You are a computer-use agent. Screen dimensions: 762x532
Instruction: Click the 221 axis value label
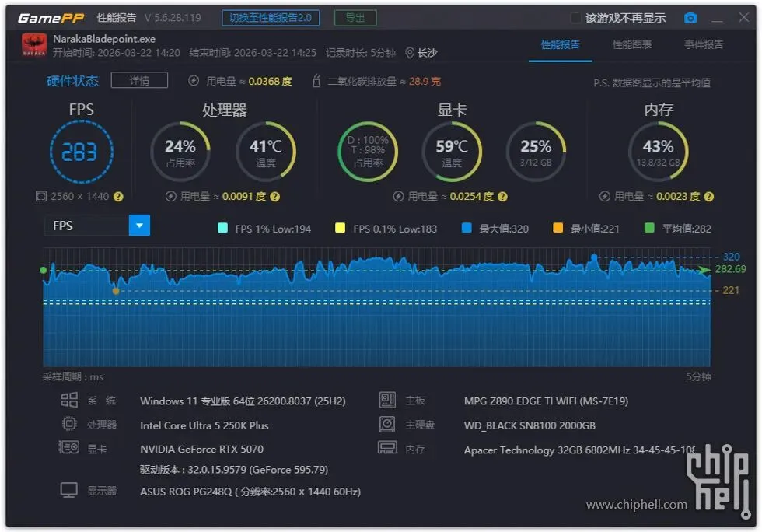731,290
